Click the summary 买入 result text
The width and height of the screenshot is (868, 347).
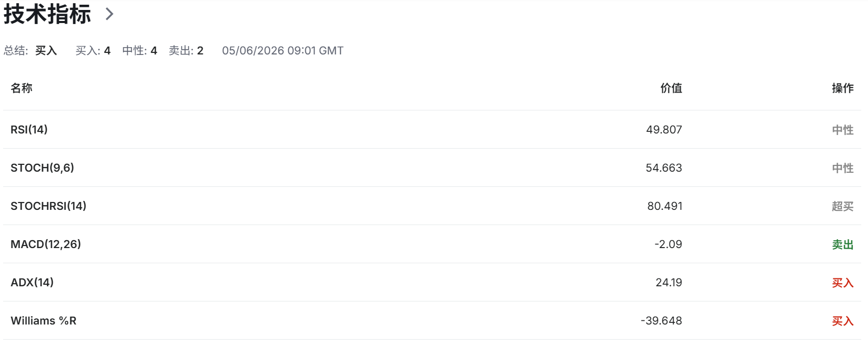[46, 51]
